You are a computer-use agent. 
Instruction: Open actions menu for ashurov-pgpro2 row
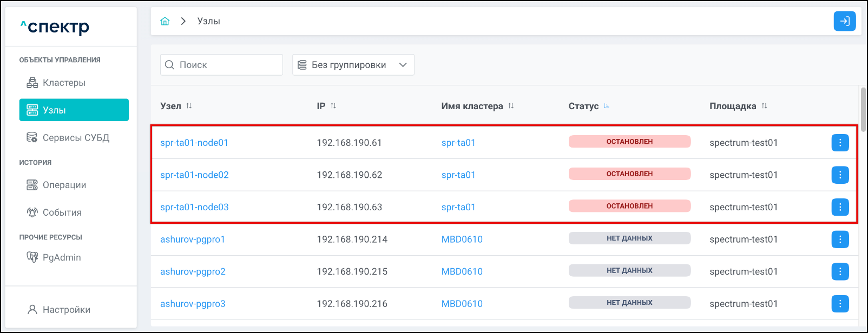point(840,271)
